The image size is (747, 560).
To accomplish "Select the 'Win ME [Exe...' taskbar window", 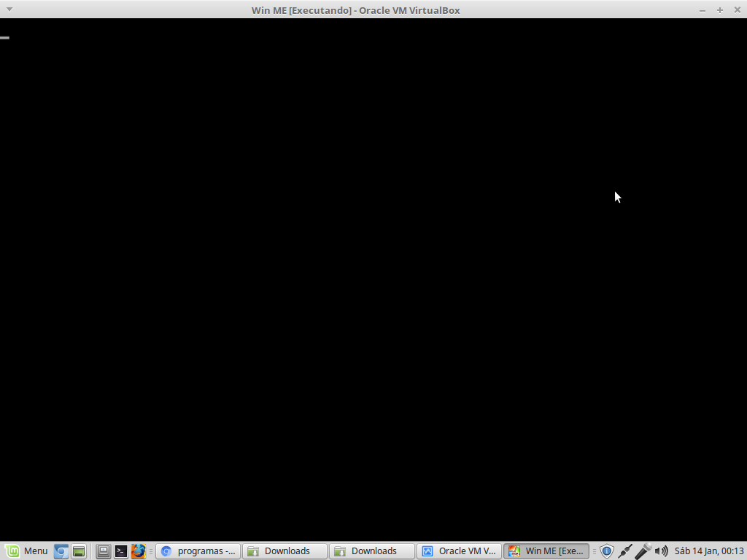I will (546, 551).
